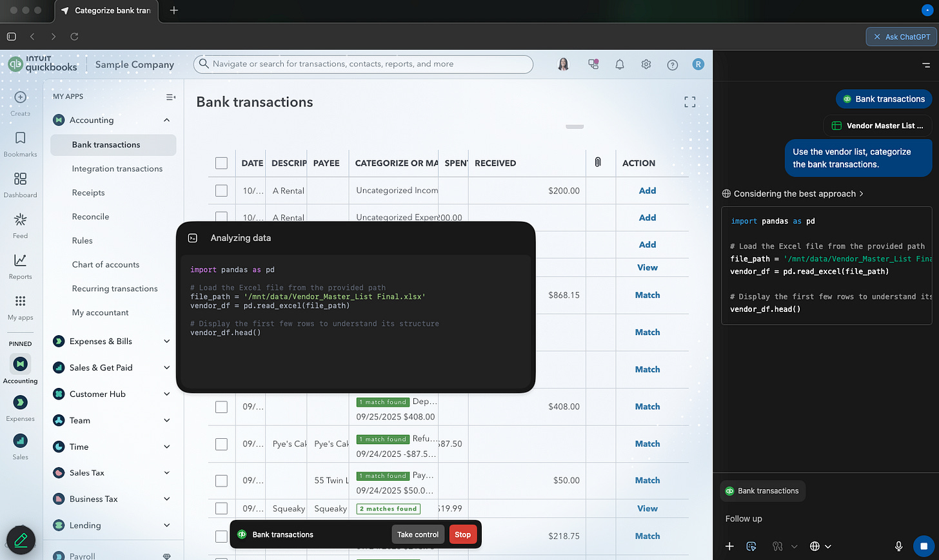Click the attachment paperclip column header
The image size is (939, 560).
(x=598, y=162)
